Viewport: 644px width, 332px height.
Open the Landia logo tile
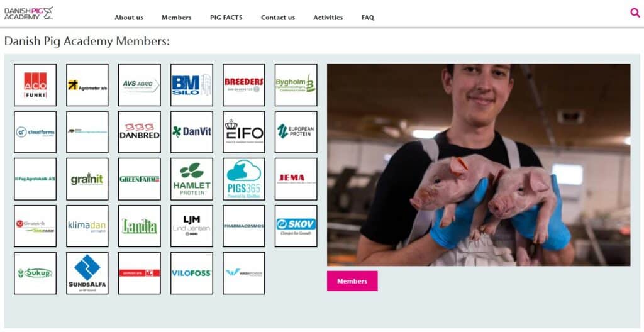[140, 226]
